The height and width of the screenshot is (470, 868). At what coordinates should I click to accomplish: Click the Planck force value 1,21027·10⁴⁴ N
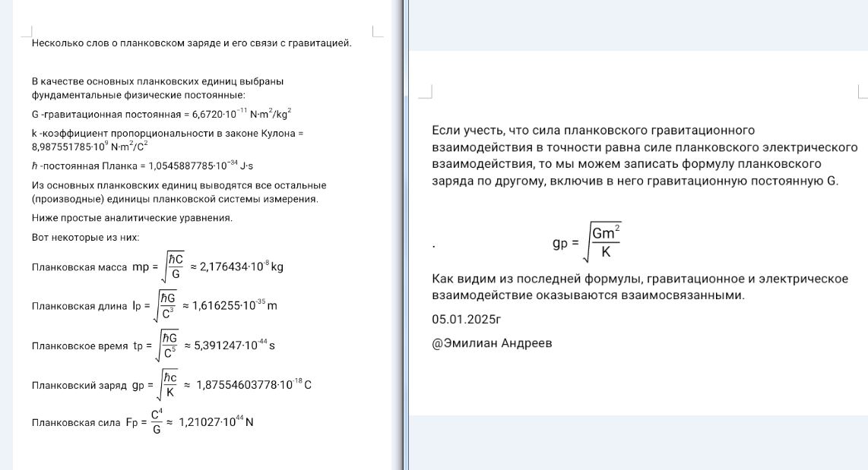pos(216,422)
